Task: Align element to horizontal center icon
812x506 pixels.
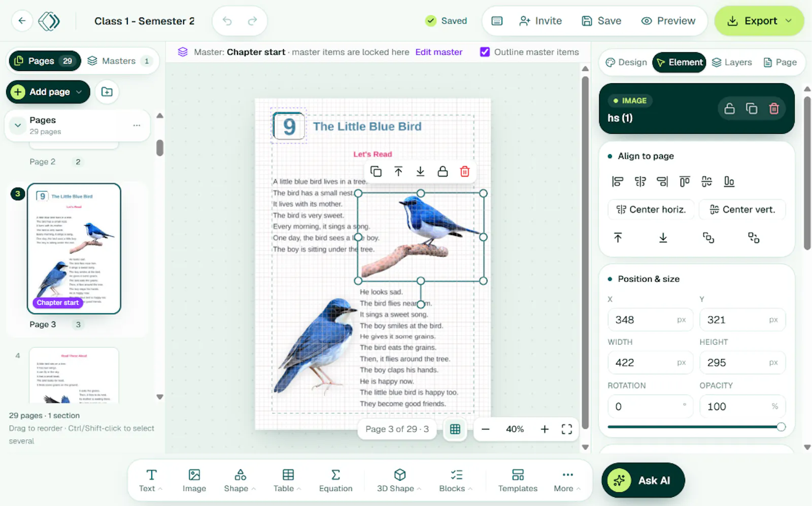Action: tap(640, 182)
